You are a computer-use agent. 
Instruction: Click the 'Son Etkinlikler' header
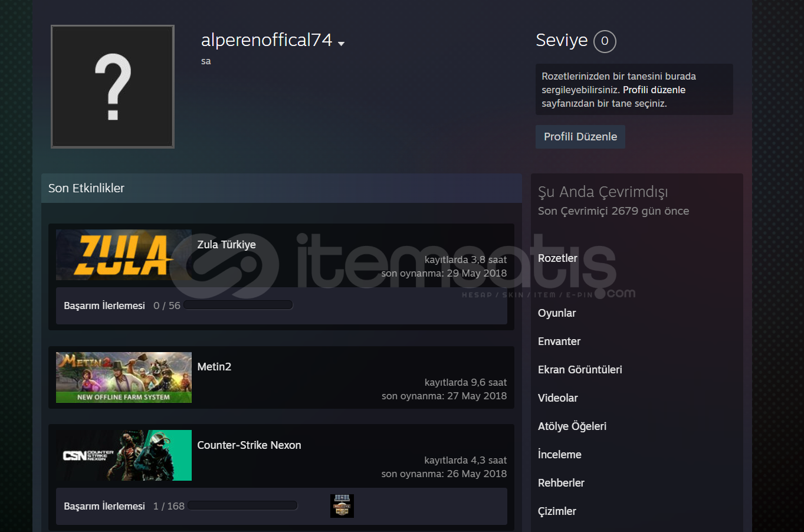[86, 188]
